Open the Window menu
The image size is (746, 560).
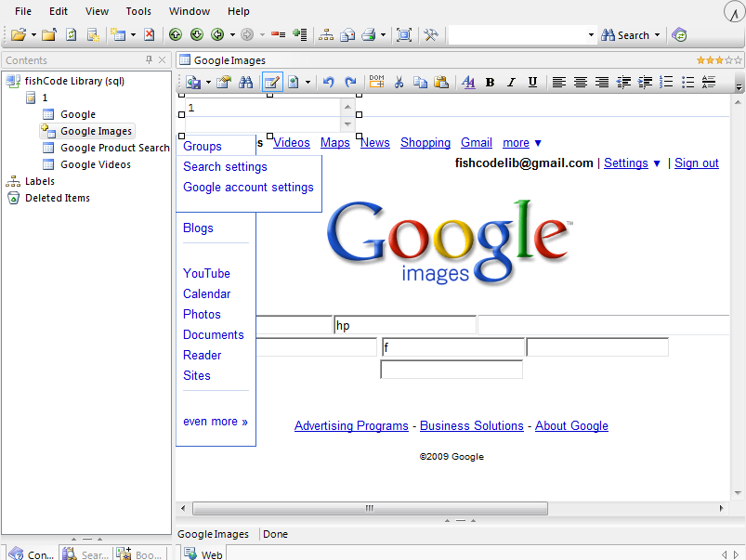(190, 11)
